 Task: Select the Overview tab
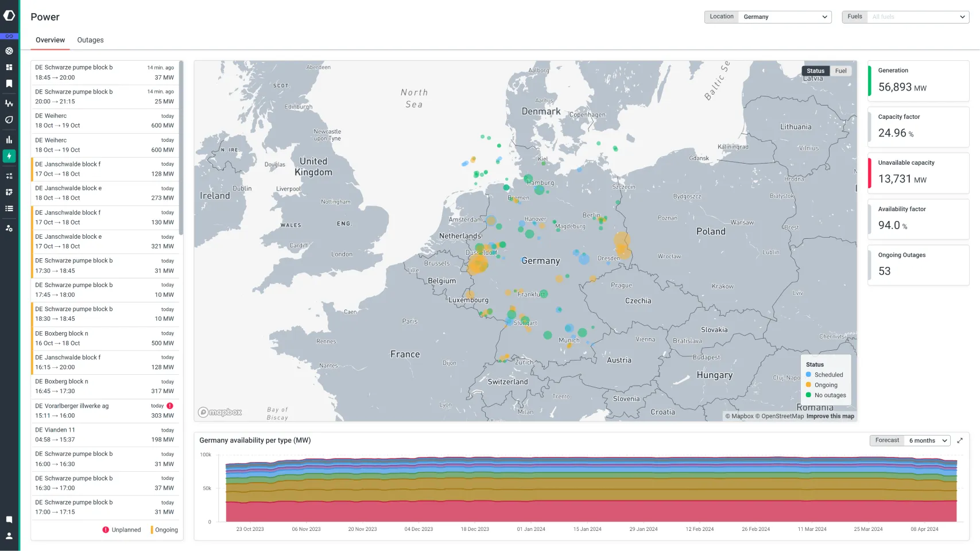(50, 40)
